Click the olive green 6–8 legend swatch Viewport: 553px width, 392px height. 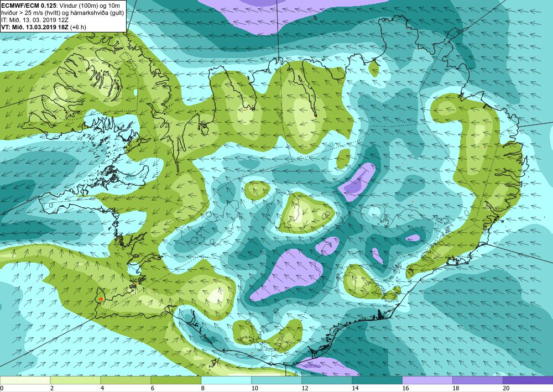[x=176, y=380]
